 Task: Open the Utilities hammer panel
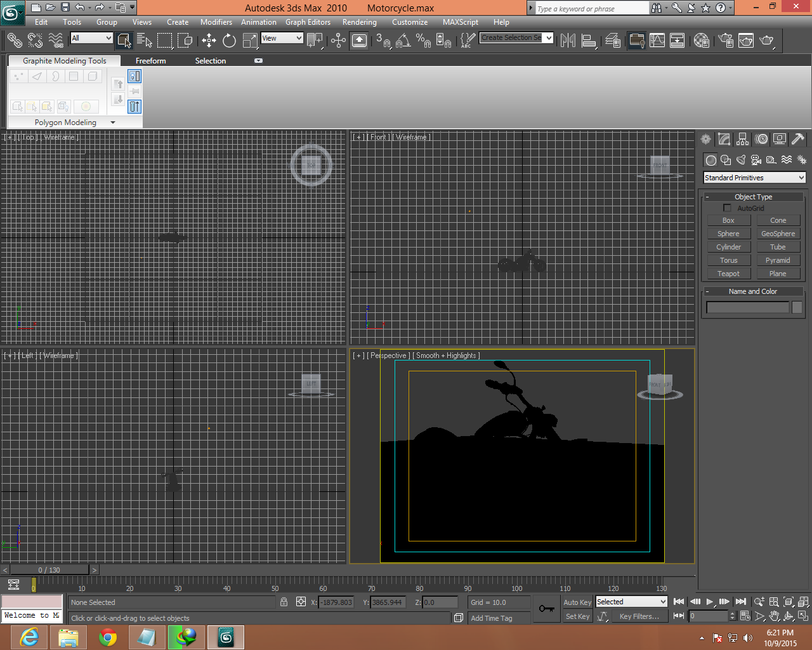point(798,139)
